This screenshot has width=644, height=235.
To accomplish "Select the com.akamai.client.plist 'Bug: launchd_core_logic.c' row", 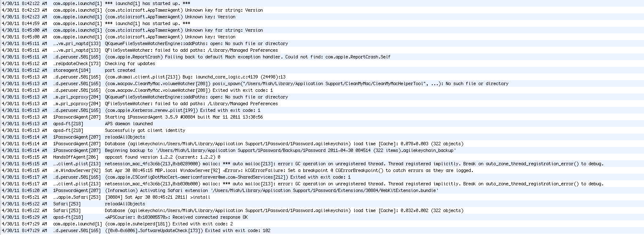I will (x=322, y=77).
